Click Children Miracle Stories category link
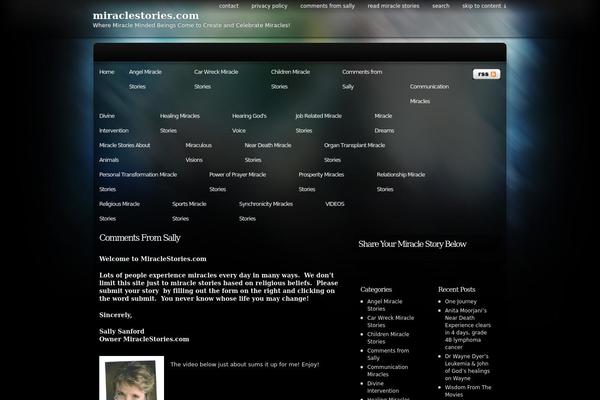The image size is (600, 400). pyautogui.click(x=388, y=338)
